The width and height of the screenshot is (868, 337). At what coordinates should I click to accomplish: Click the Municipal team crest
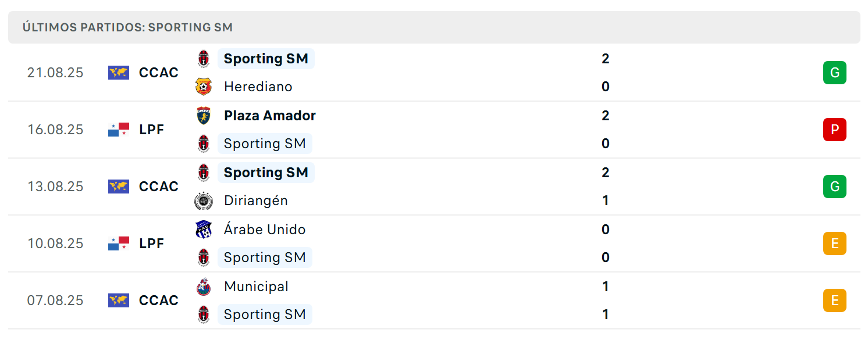point(203,286)
